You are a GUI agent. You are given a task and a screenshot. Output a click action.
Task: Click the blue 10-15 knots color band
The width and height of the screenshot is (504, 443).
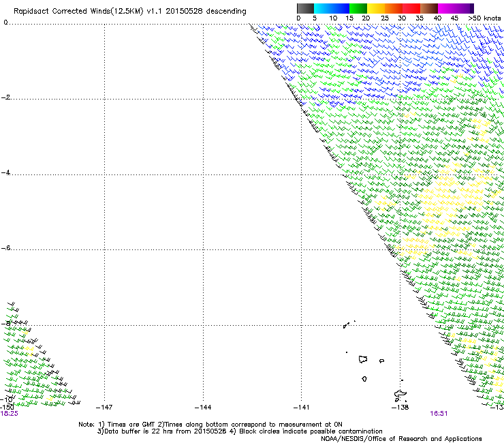point(341,8)
